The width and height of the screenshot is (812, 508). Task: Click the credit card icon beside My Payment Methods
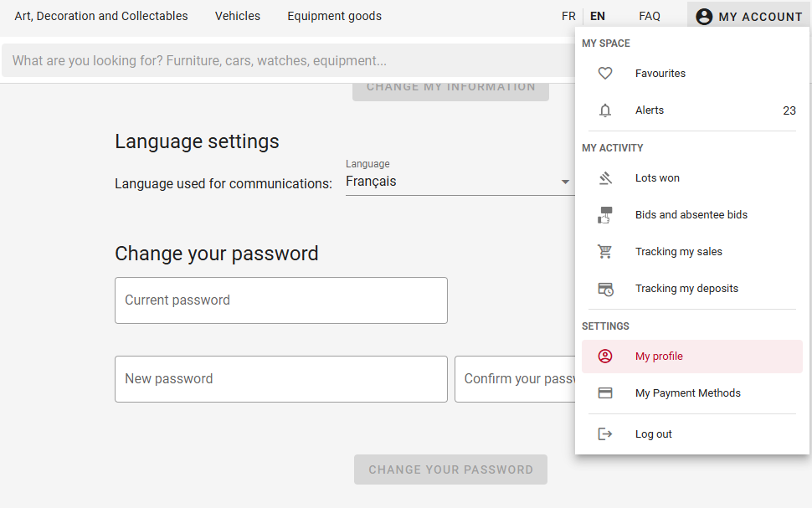pyautogui.click(x=605, y=393)
